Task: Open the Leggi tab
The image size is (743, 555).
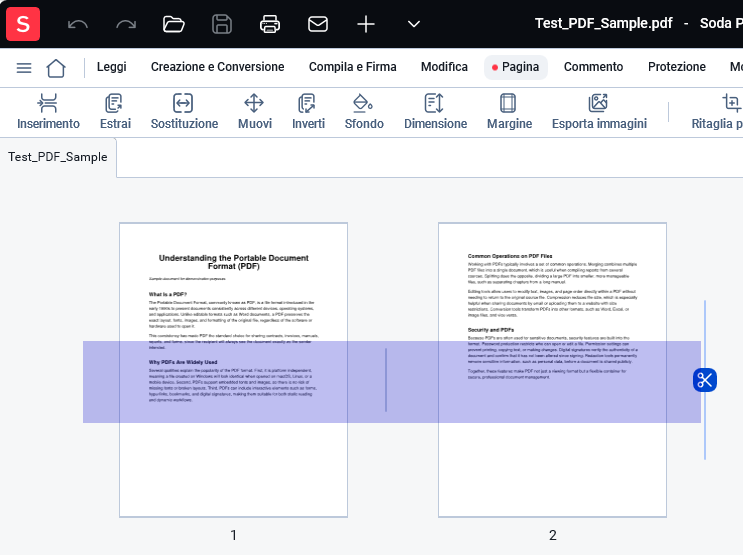Action: [x=112, y=67]
